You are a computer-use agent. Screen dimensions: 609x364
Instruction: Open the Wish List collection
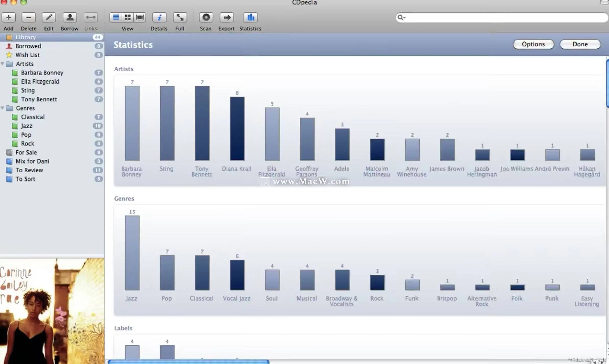[x=52, y=55]
